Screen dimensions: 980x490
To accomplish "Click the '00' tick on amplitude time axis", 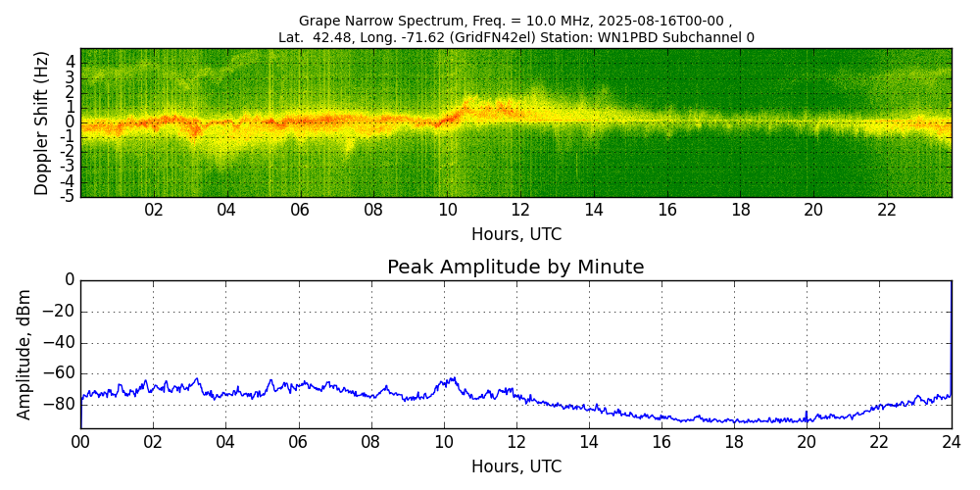I will click(80, 443).
